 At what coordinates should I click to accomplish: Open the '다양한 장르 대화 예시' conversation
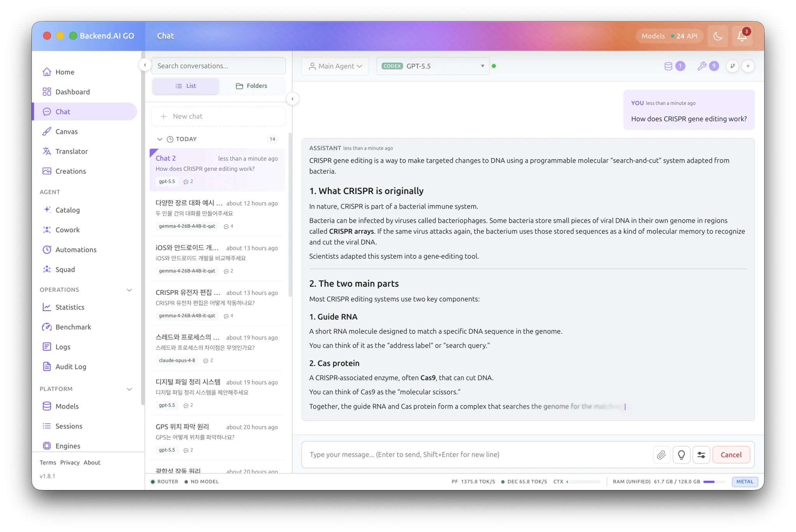click(x=217, y=214)
